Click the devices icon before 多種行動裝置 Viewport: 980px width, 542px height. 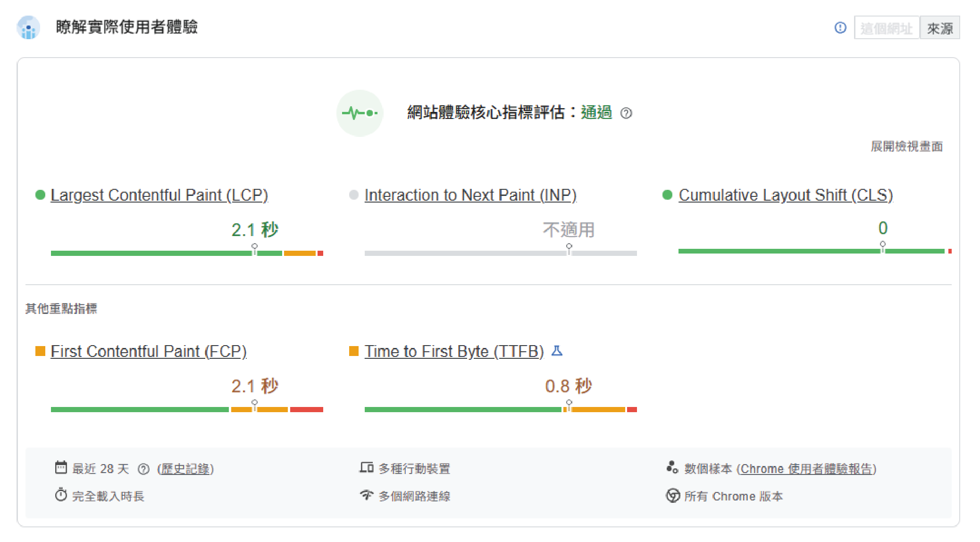coord(367,467)
